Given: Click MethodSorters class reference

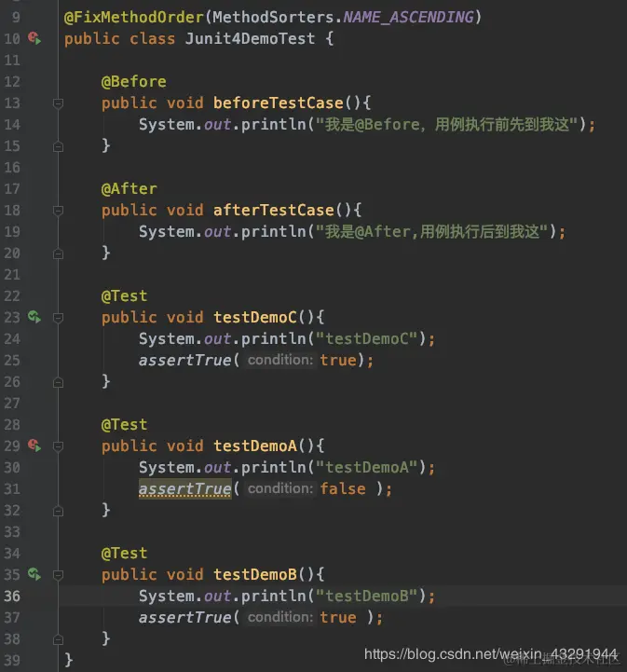Looking at the screenshot, I should pyautogui.click(x=273, y=17).
